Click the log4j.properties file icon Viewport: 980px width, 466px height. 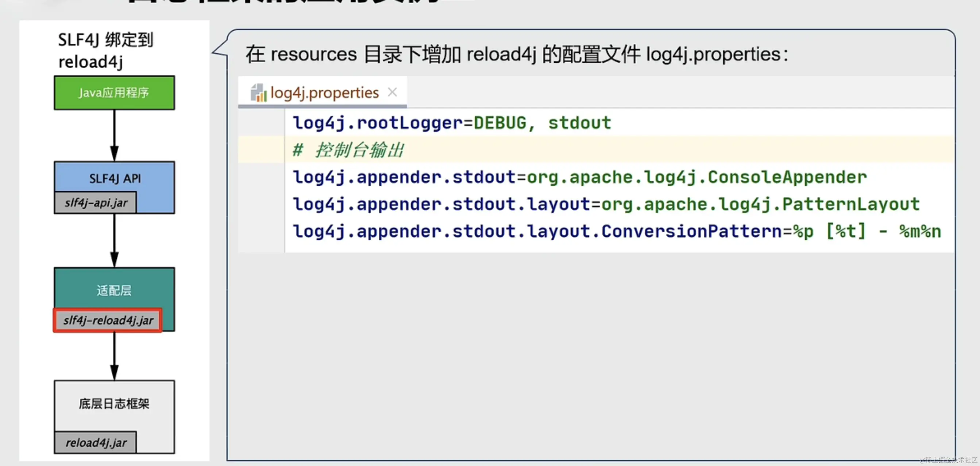(258, 93)
